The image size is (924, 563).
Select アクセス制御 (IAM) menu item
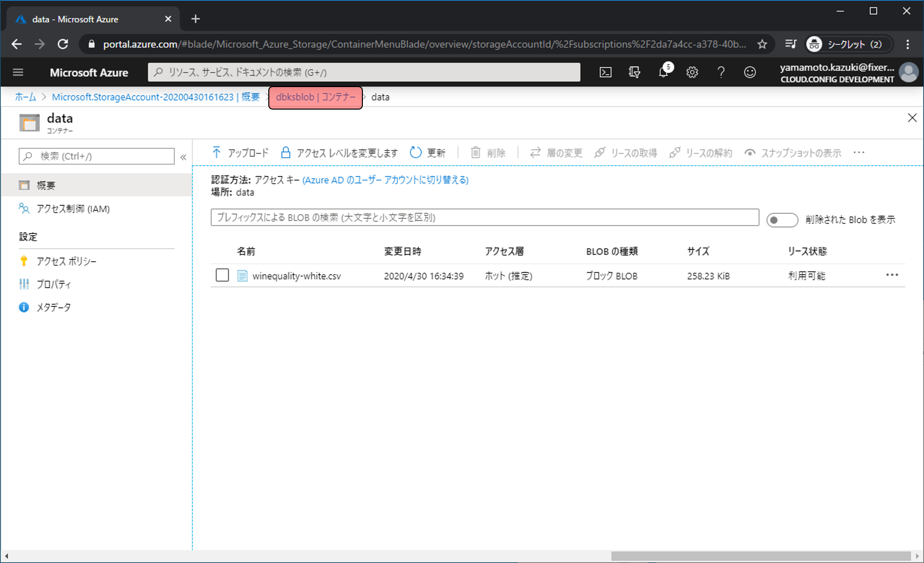click(x=73, y=209)
